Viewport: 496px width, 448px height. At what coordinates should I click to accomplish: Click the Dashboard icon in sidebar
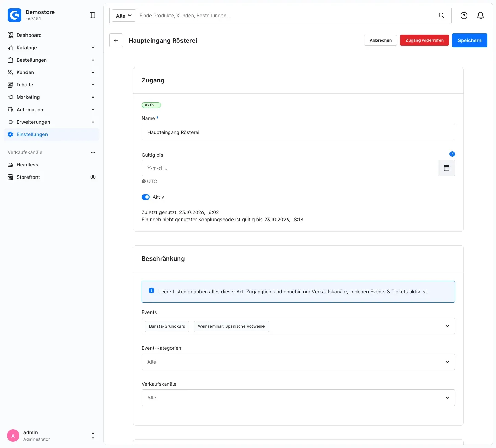(x=10, y=35)
